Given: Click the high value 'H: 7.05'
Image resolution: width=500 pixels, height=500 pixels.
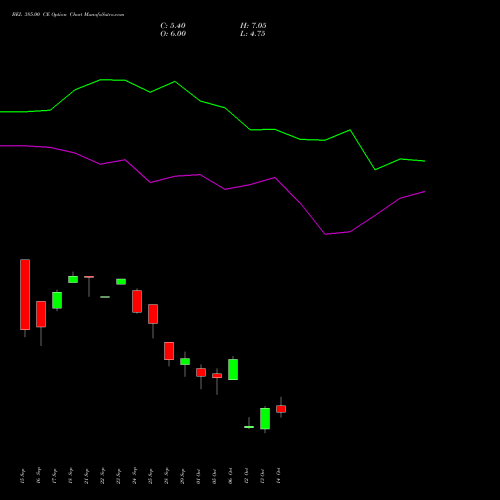Looking at the screenshot, I should click(x=253, y=26).
